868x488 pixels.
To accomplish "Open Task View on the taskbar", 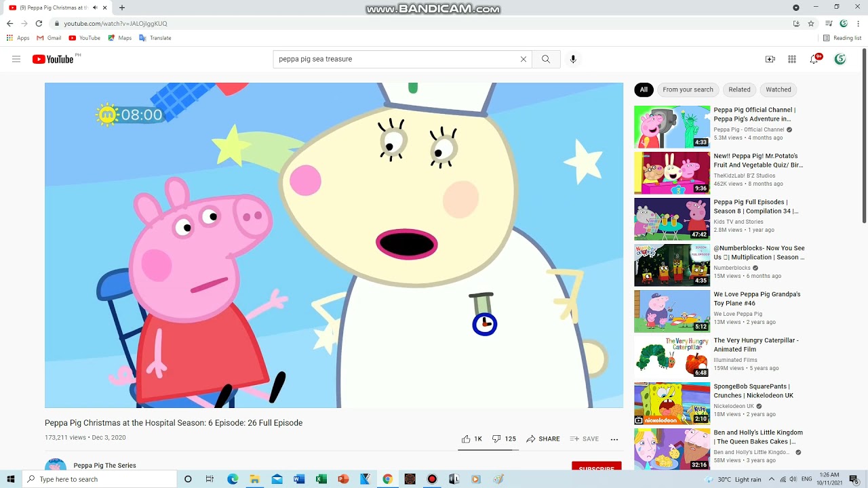I will pyautogui.click(x=210, y=479).
